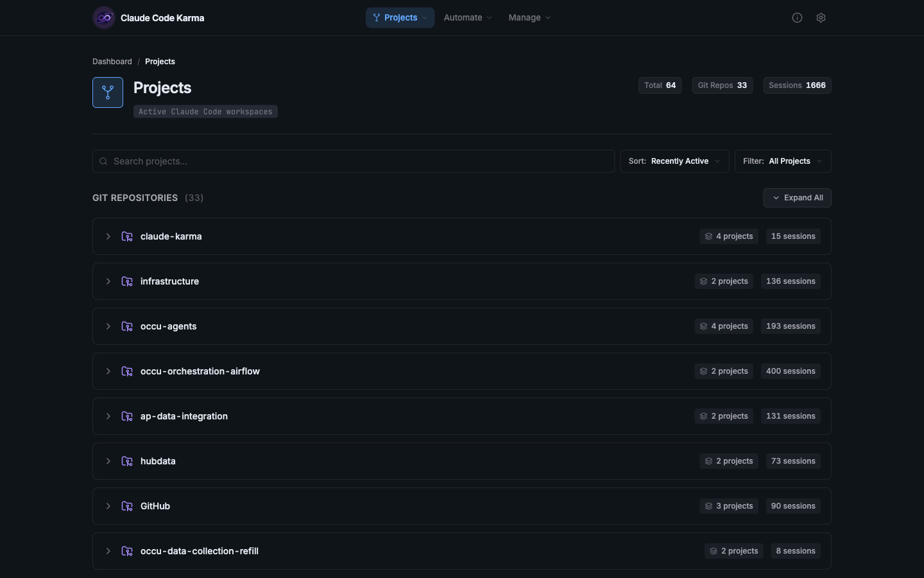Click the occu-orchestration-airflow folder icon
This screenshot has height=578, width=924.
[x=127, y=371]
